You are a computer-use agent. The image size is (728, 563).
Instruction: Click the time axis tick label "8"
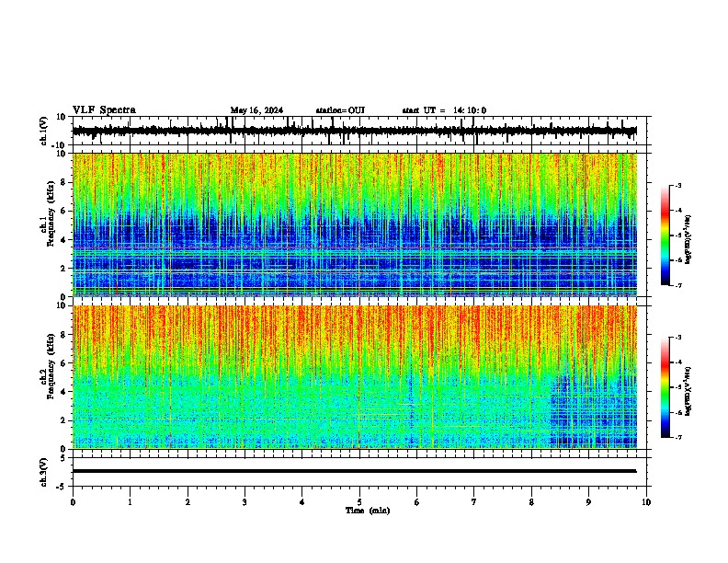pos(531,502)
